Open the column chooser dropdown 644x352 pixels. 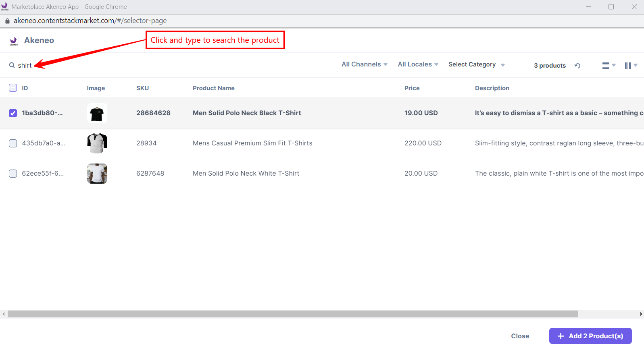[631, 66]
